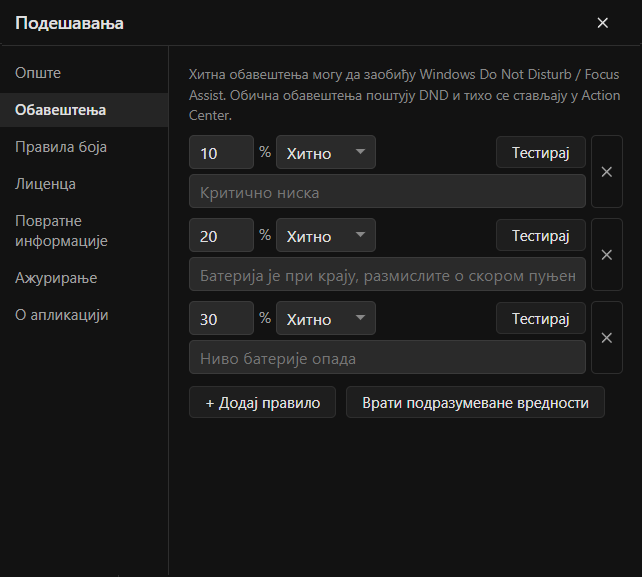Open the Хитно dropdown for 20% rule
Viewport: 642px width, 577px height.
(x=326, y=235)
